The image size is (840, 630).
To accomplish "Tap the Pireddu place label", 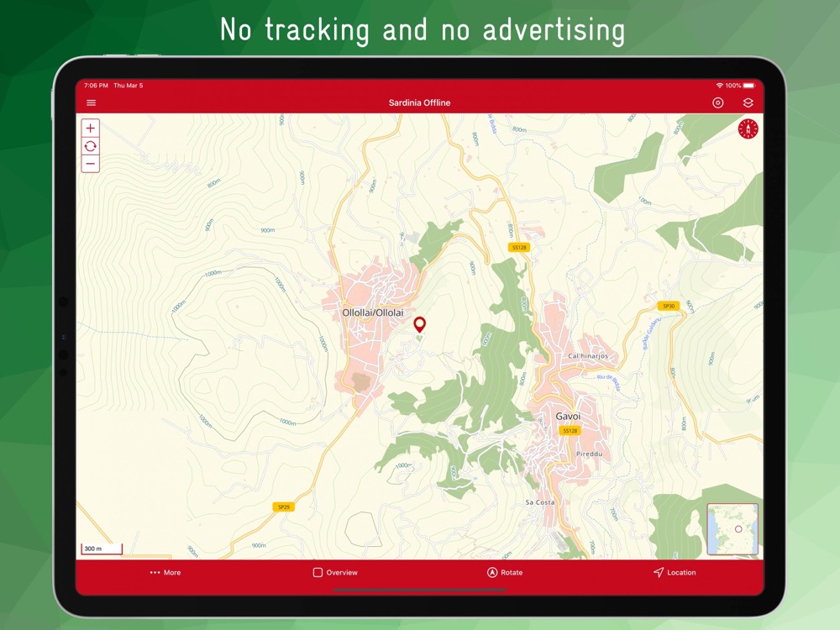I will pyautogui.click(x=590, y=454).
